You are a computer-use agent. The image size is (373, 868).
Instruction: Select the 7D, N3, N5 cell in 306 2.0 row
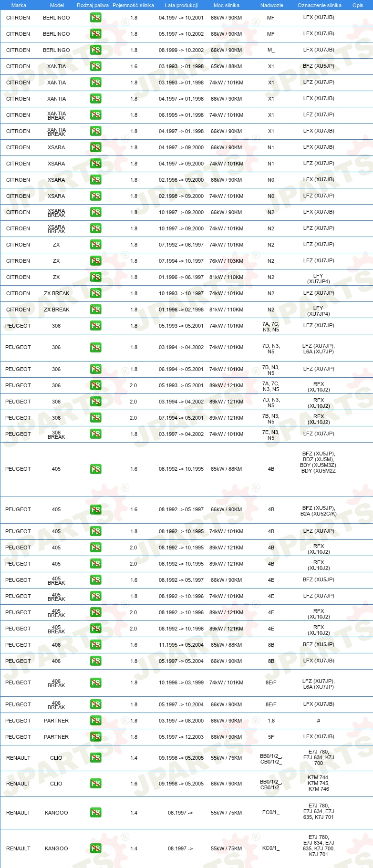tap(271, 403)
